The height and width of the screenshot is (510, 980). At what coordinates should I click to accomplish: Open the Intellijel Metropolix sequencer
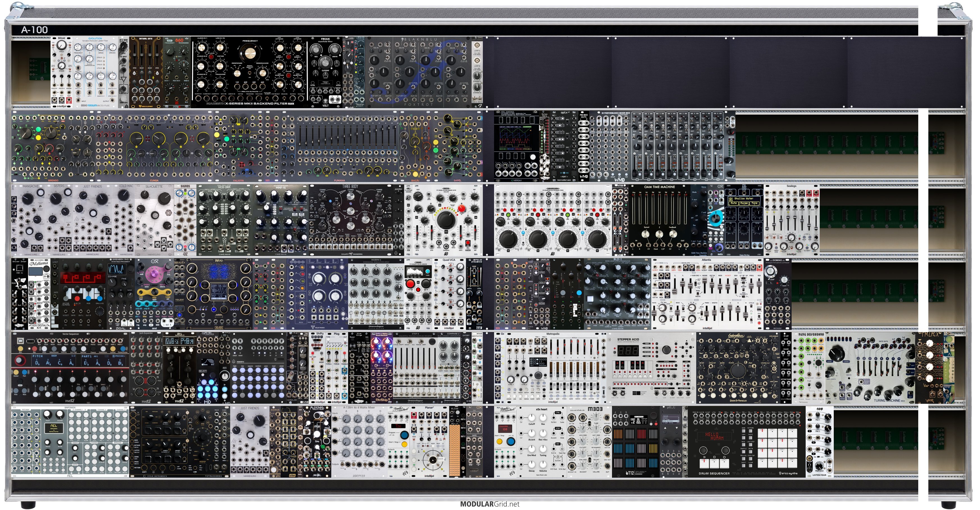click(553, 368)
